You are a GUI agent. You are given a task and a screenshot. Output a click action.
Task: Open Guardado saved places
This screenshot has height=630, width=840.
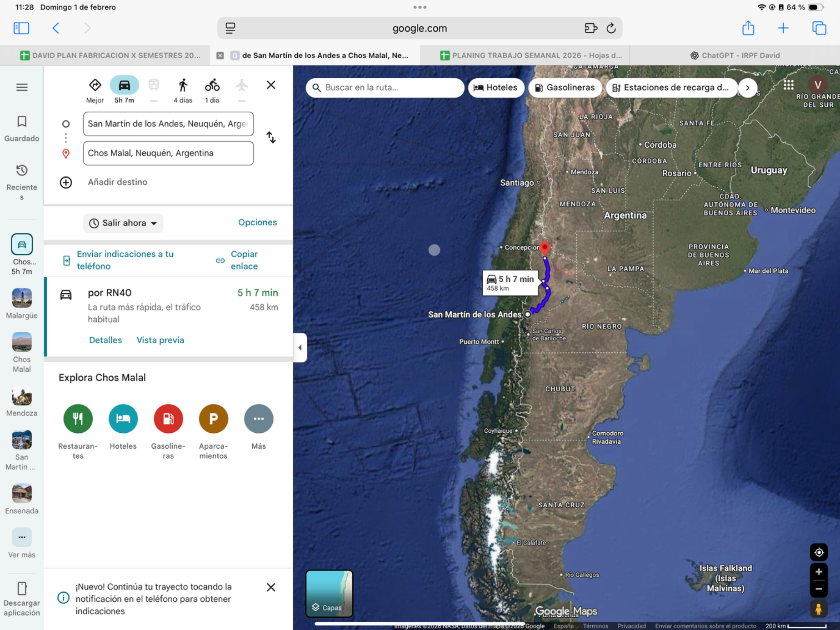click(x=22, y=129)
